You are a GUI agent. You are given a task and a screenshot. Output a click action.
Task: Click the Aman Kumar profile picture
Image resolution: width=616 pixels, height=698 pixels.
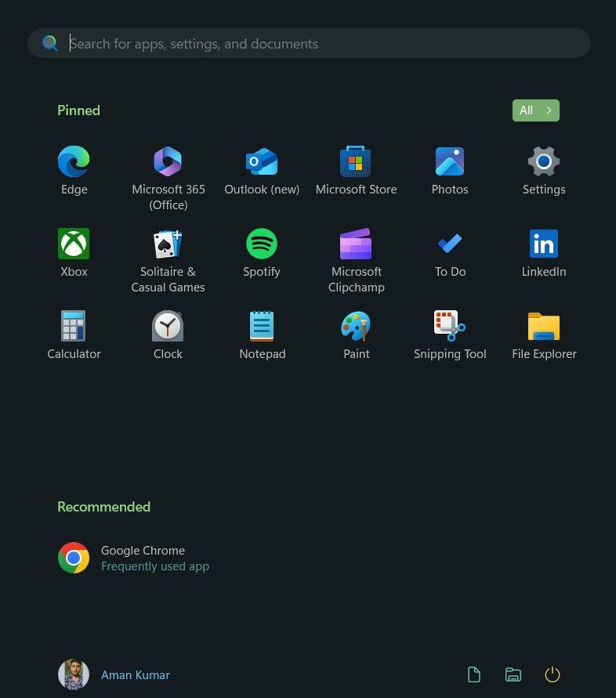click(x=74, y=674)
